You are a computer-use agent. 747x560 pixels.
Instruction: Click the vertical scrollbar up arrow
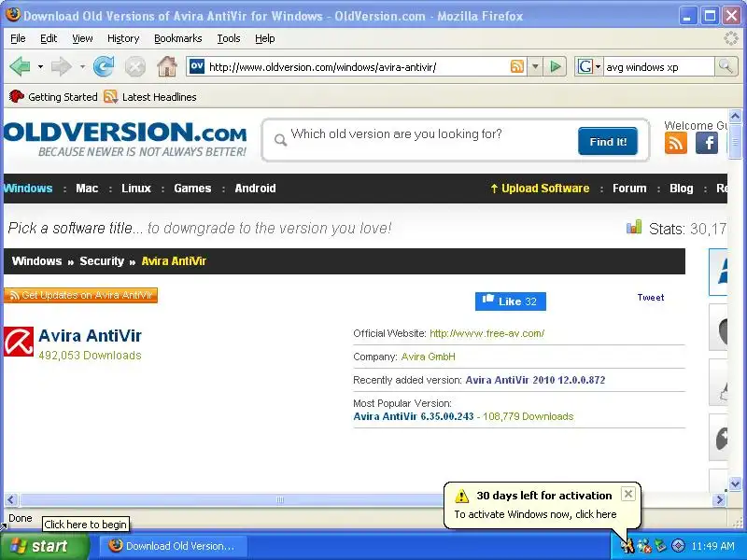pos(735,115)
